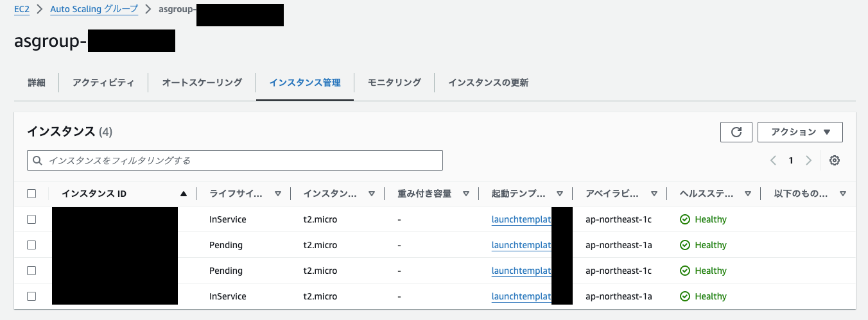Image resolution: width=868 pixels, height=320 pixels.
Task: Click ap-northeast-1a zone cell in last instance row
Action: (619, 296)
